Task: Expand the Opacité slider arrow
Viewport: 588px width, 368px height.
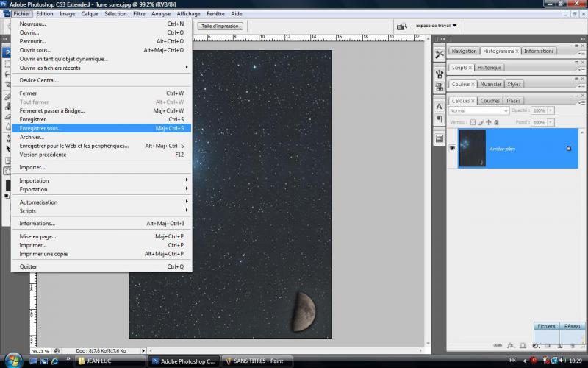Action: (x=551, y=111)
